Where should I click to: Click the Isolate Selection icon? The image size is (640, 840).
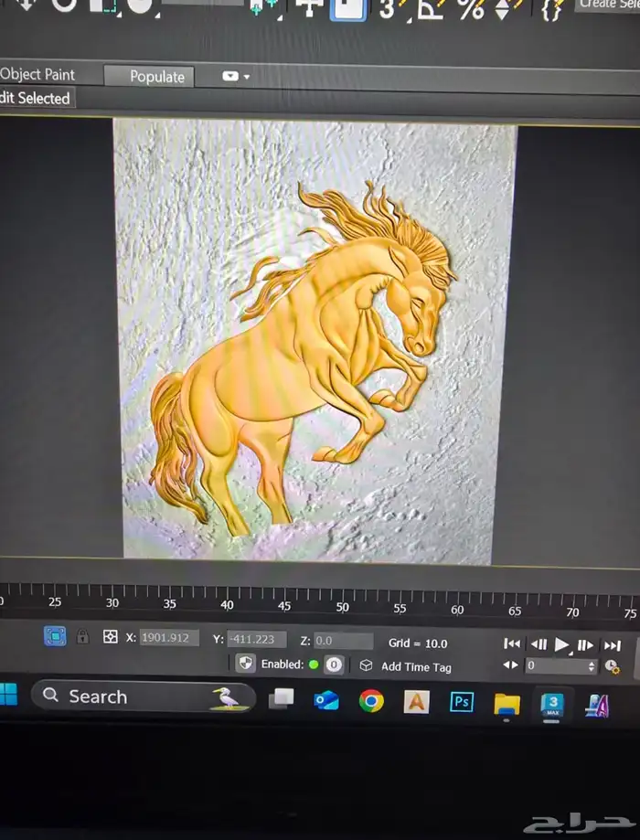[x=55, y=636]
